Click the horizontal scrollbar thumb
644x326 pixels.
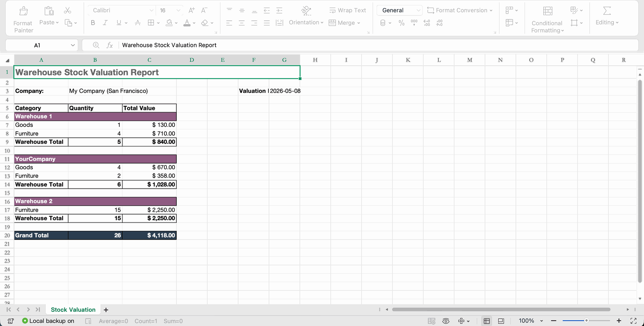pyautogui.click(x=501, y=309)
